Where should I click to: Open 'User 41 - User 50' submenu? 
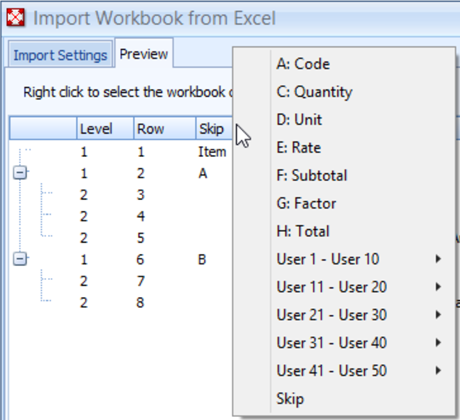point(344,371)
